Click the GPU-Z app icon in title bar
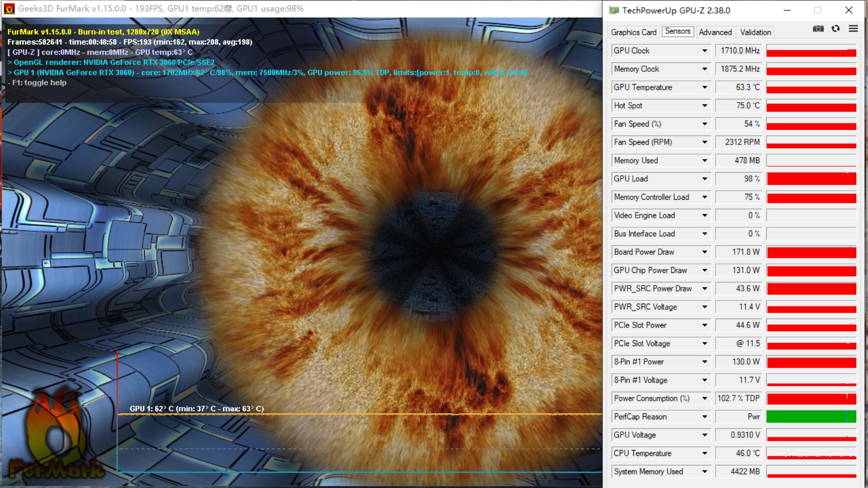 coord(613,10)
